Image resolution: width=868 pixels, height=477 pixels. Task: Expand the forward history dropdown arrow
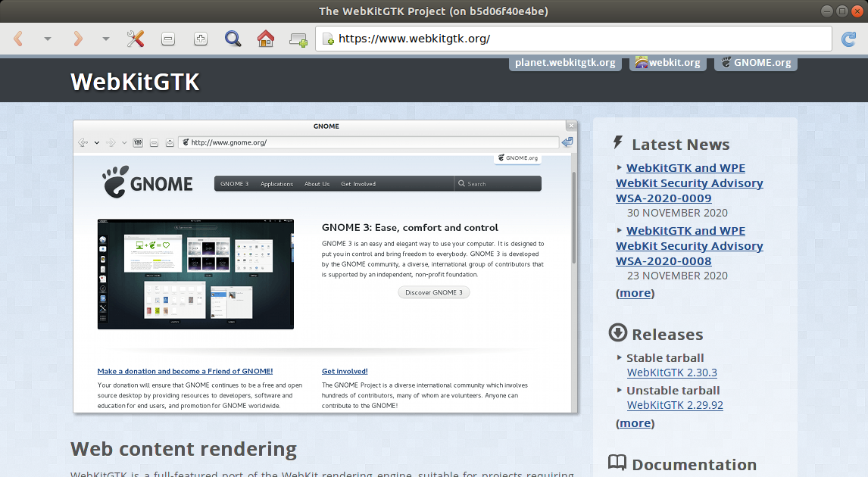[x=105, y=38]
